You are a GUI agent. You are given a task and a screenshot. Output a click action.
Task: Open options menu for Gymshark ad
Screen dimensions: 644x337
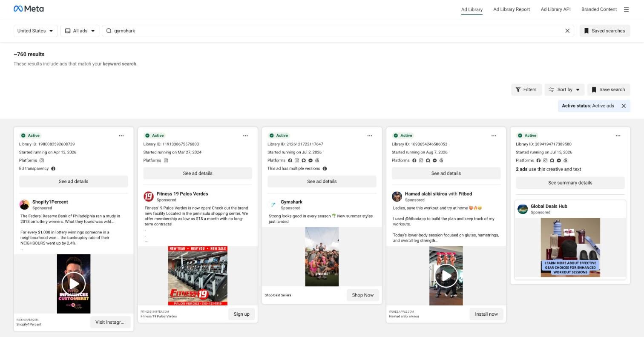[x=370, y=135]
